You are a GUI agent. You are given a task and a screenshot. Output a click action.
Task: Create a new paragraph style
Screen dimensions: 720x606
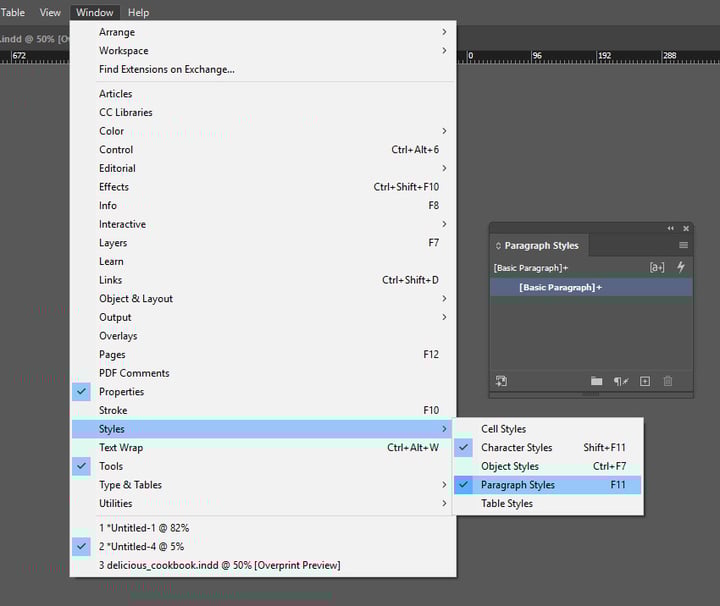645,381
